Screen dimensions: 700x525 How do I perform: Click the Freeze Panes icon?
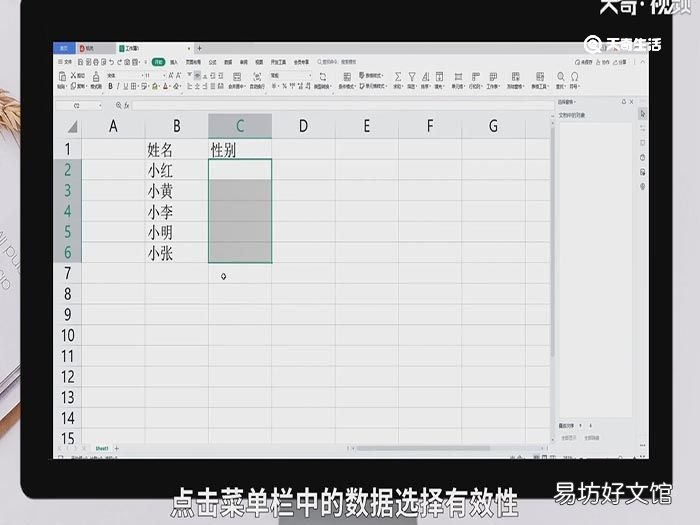click(515, 77)
